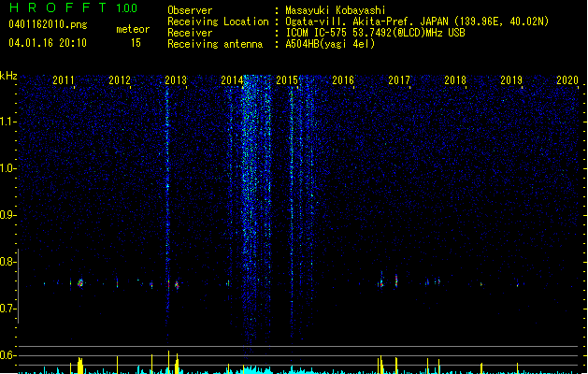This screenshot has width=588, height=374.
Task: Click the observer name Masayuki Kobayashi
Action: pyautogui.click(x=336, y=10)
